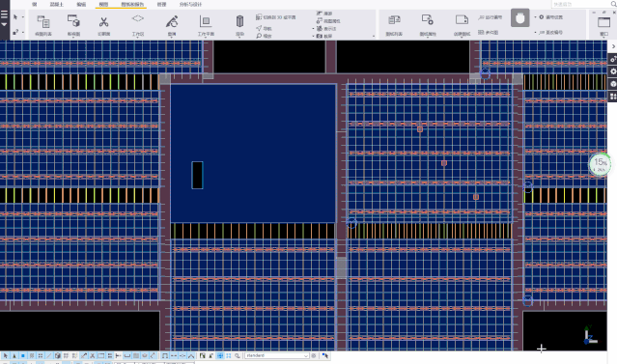Image resolution: width=617 pixels, height=364 pixels.
Task: Click the work plane icon in the ribbon
Action: click(x=206, y=24)
